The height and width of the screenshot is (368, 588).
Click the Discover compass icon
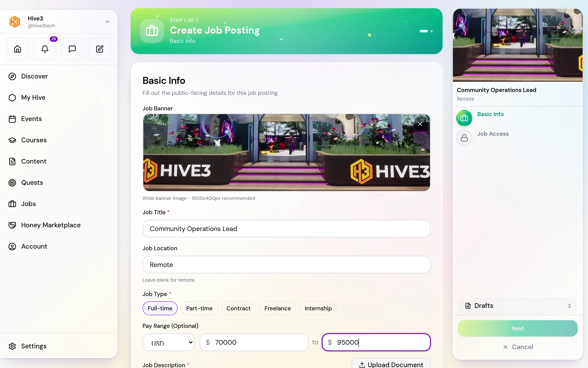pyautogui.click(x=12, y=76)
